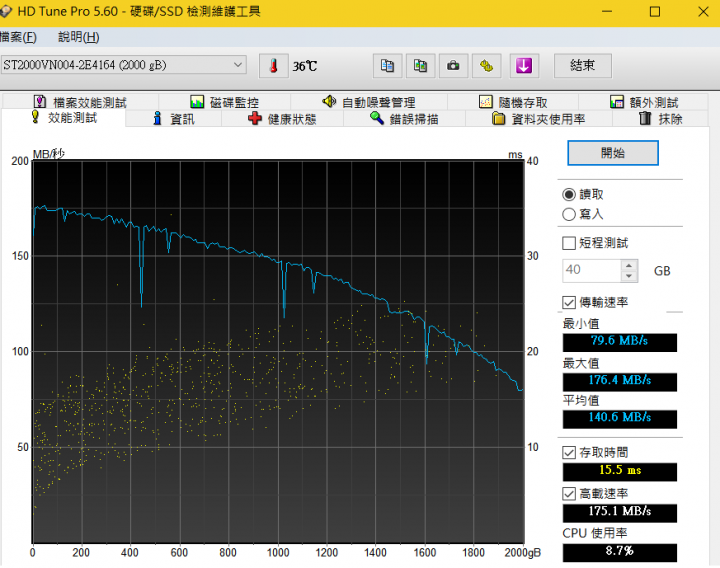Open the 檔案效能測試 tab
The width and height of the screenshot is (720, 568).
click(x=80, y=102)
